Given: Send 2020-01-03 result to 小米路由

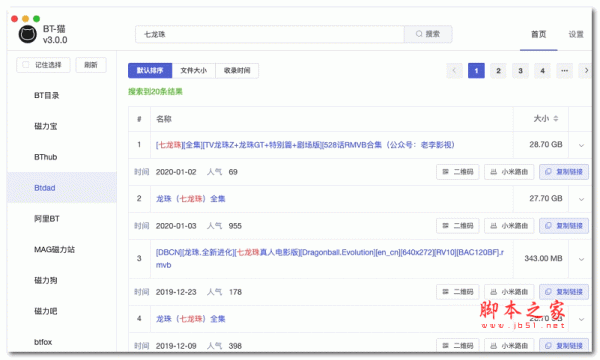Looking at the screenshot, I should pos(509,226).
